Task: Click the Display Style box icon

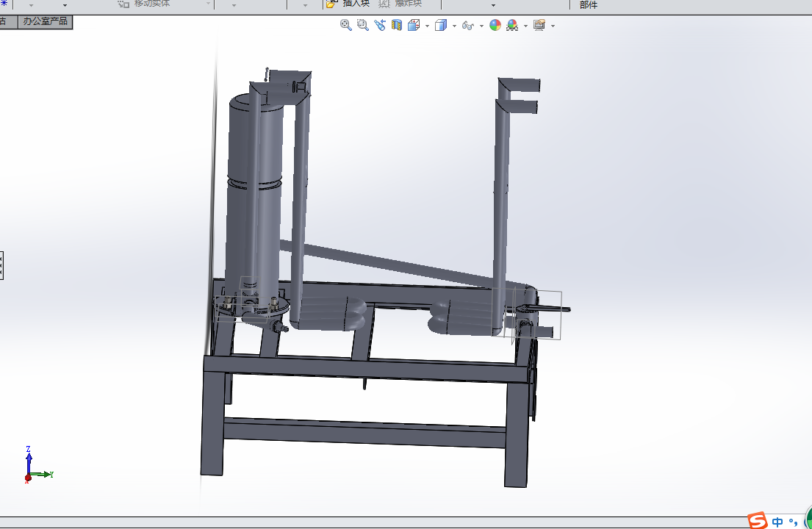Action: click(441, 26)
